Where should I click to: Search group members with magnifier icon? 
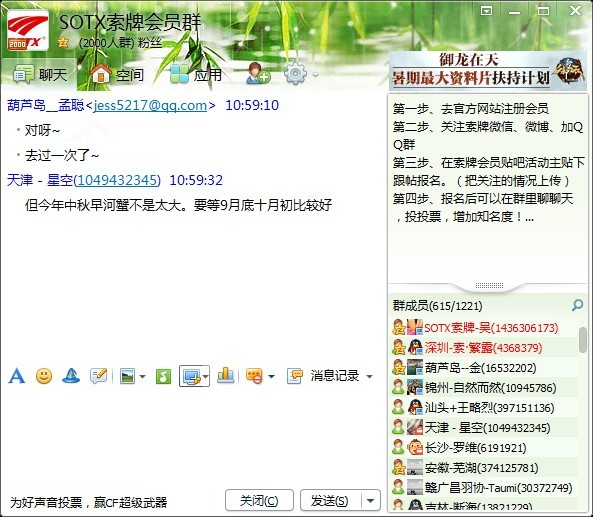coord(577,305)
